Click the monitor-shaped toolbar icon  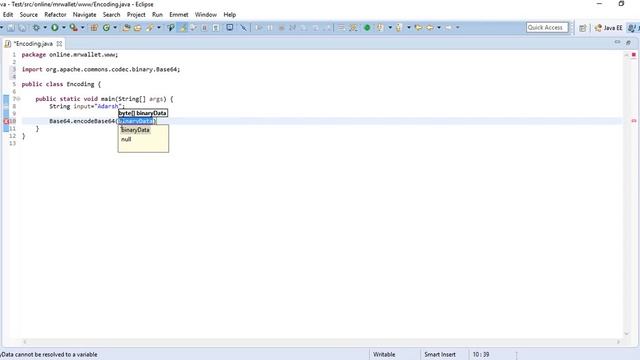[230, 28]
